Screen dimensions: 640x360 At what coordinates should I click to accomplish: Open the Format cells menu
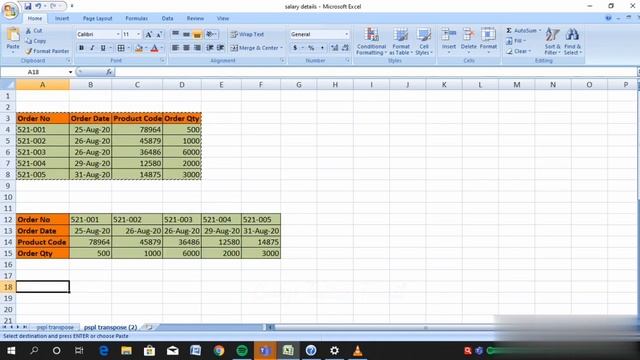[x=488, y=40]
